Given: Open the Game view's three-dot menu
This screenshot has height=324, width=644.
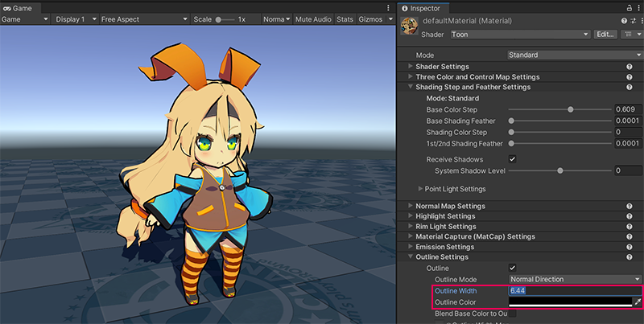Looking at the screenshot, I should (x=388, y=8).
